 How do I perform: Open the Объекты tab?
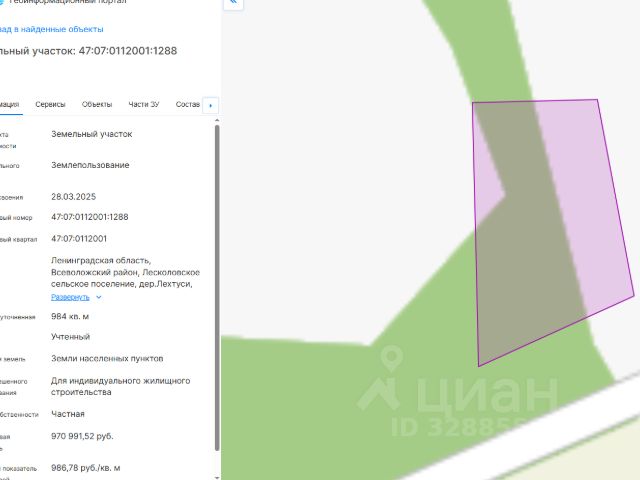[x=97, y=104]
